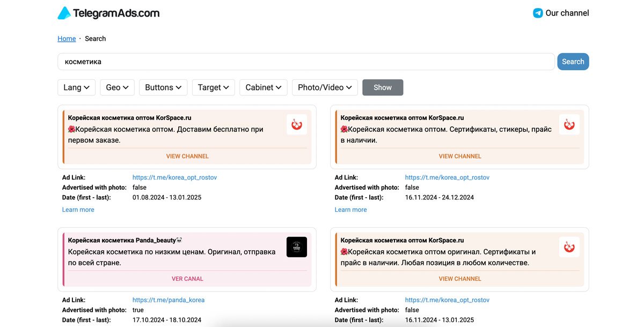This screenshot has width=644, height=327.
Task: Open the Buttons filter dropdown
Action: tap(163, 87)
